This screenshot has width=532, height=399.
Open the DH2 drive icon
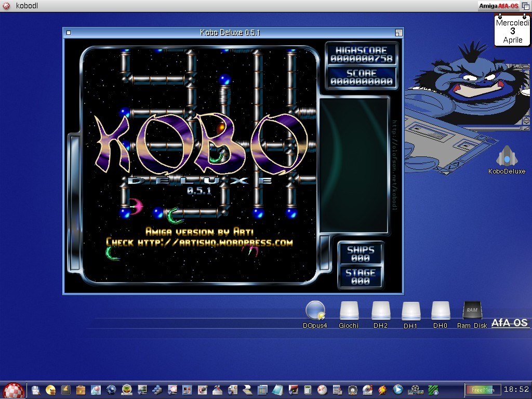[x=380, y=311]
